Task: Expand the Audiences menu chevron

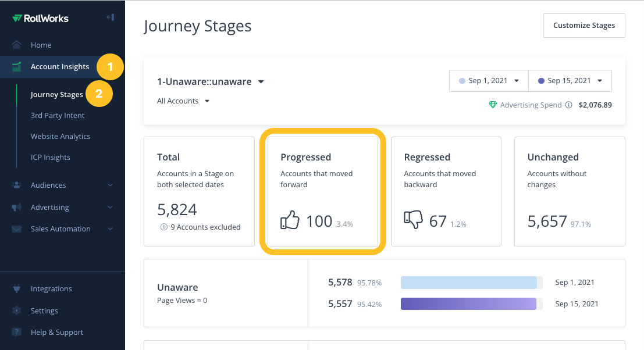Action: click(110, 185)
